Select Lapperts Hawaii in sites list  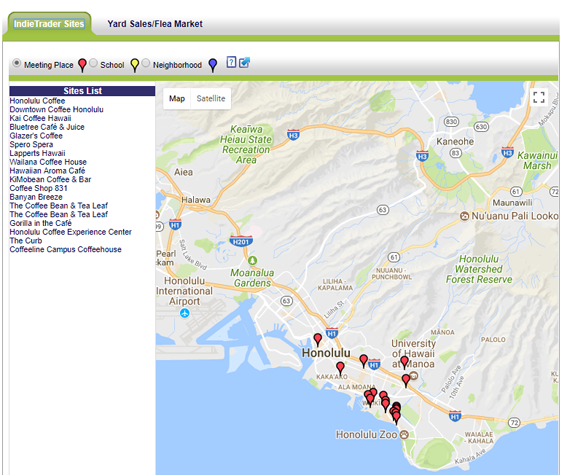(x=37, y=153)
